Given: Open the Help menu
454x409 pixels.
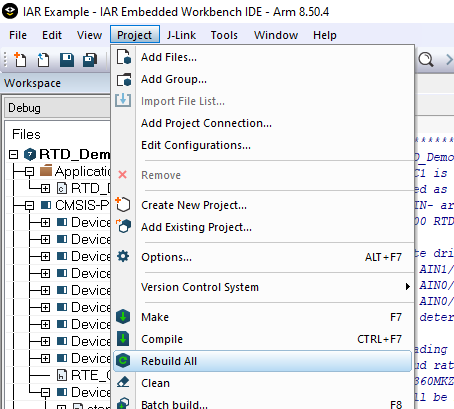Looking at the screenshot, I should [325, 35].
